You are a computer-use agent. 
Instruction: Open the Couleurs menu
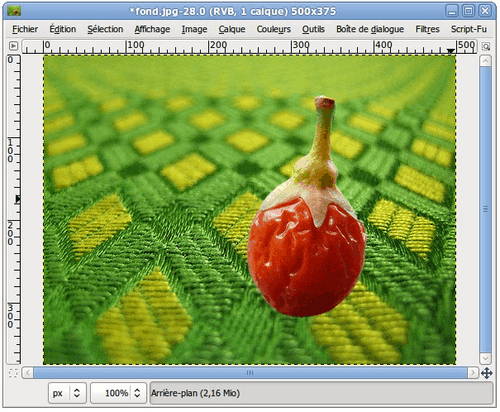pos(273,29)
